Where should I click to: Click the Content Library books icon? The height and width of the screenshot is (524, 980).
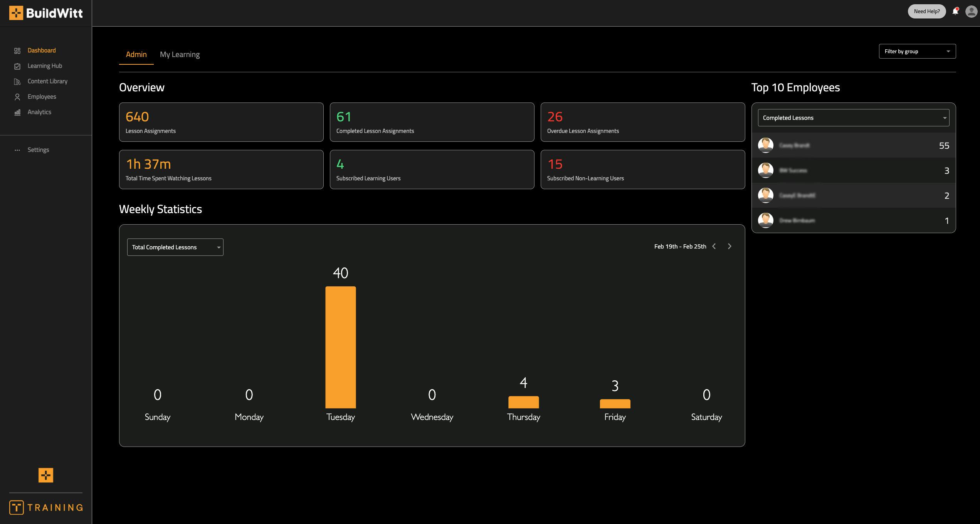pos(17,82)
